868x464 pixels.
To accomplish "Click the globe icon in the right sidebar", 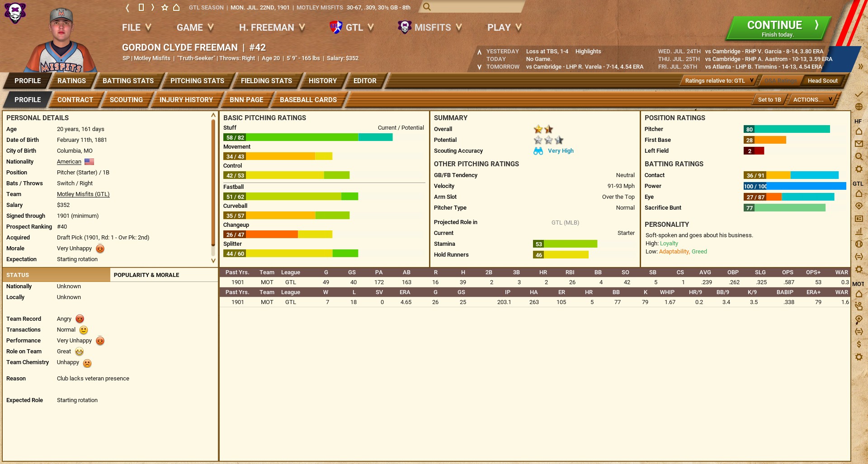I will (x=859, y=107).
